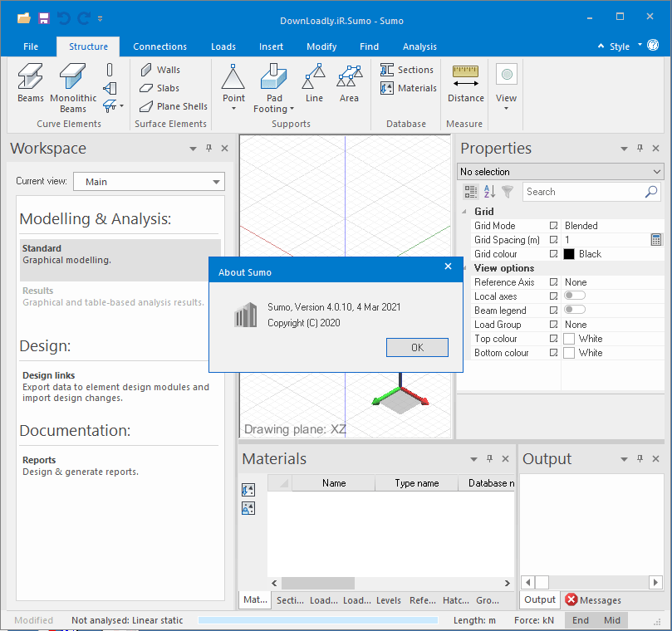Screen dimensions: 672x631
Task: Open help via the ribbon help icon
Action: pos(653,45)
